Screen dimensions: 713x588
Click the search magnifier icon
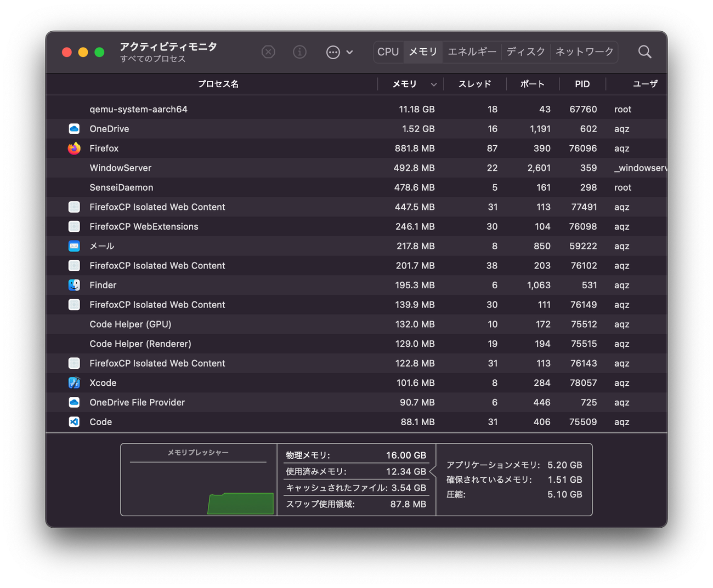pos(644,52)
